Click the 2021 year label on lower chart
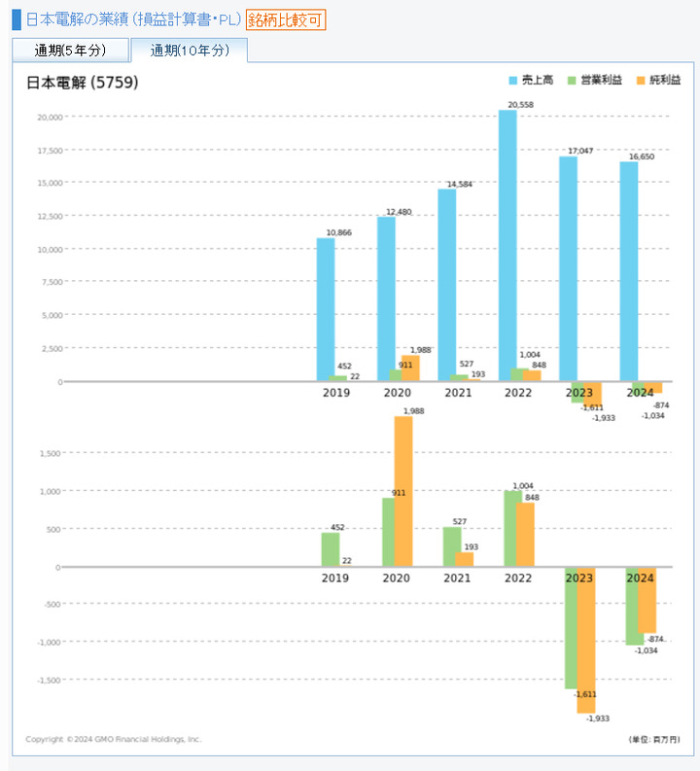This screenshot has height=771, width=700. pos(457,578)
